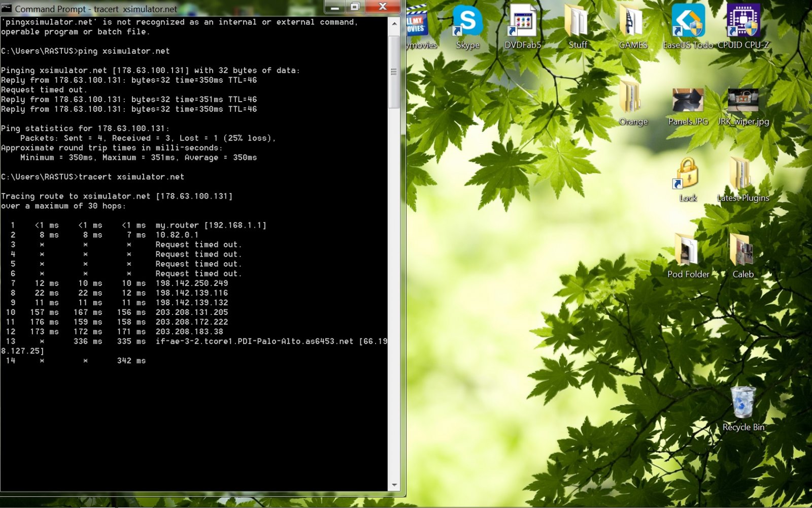Image resolution: width=812 pixels, height=508 pixels.
Task: Maximize the Command Prompt window
Action: tap(355, 7)
